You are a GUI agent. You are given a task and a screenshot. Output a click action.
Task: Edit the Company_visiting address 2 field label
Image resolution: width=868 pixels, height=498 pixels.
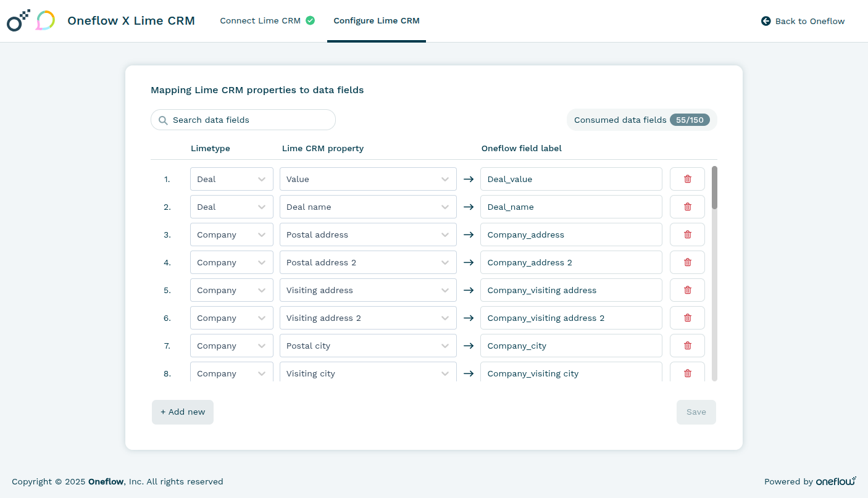tap(571, 318)
